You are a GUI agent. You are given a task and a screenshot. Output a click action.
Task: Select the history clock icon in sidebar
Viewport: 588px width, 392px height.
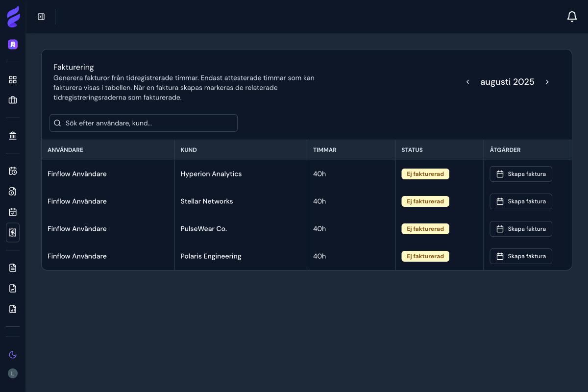tap(13, 192)
